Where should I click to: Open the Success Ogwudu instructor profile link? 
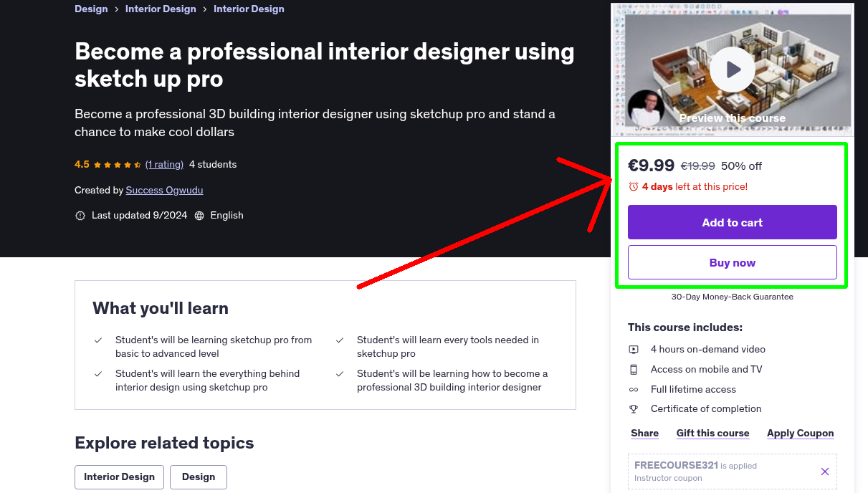(x=164, y=191)
